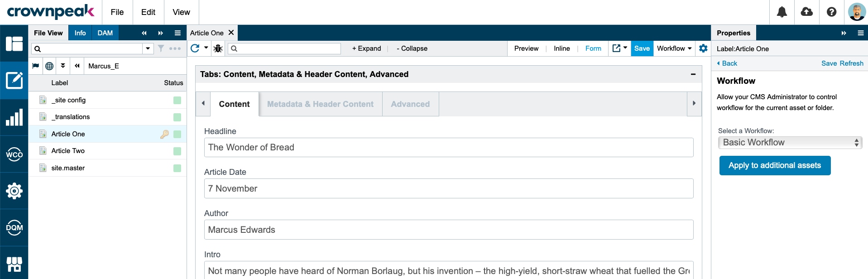Open the WCO sidebar icon
The width and height of the screenshot is (868, 279).
point(14,154)
